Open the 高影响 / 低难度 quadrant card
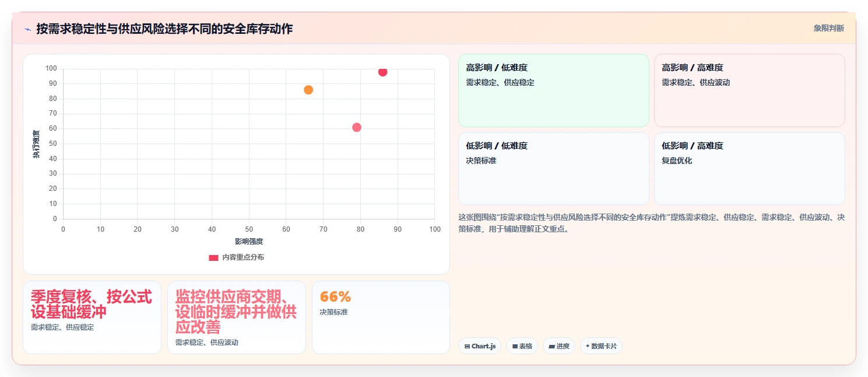Screen dimensions: 868x377 (554, 90)
